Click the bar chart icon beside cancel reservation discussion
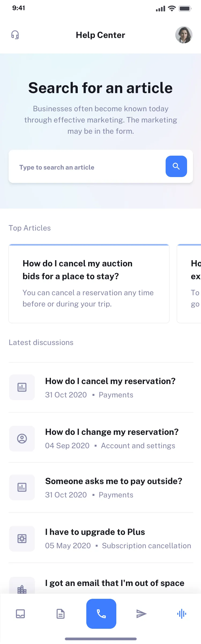This screenshot has height=644, width=201. [22, 387]
